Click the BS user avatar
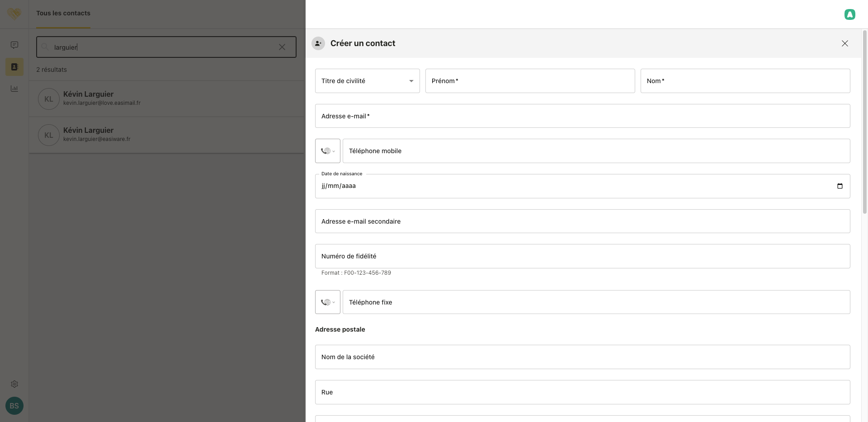This screenshot has height=422, width=868. pos(14,406)
